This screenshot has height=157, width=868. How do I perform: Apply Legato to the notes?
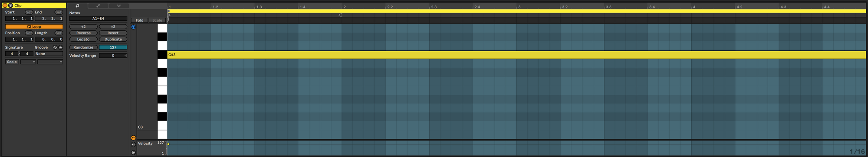83,39
